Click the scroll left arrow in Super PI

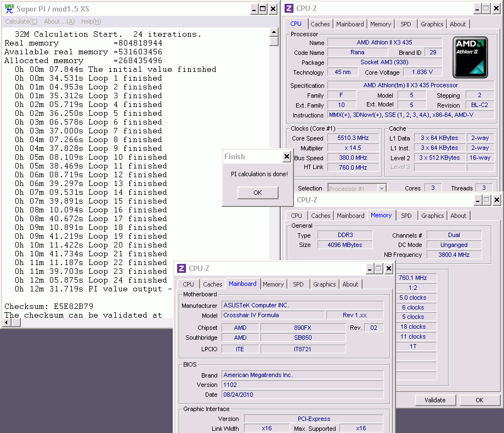point(7,322)
